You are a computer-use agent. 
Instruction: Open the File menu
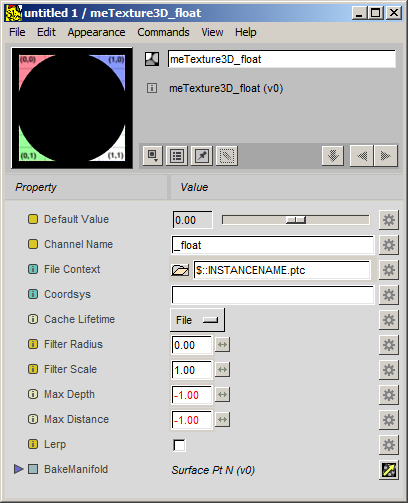[17, 32]
